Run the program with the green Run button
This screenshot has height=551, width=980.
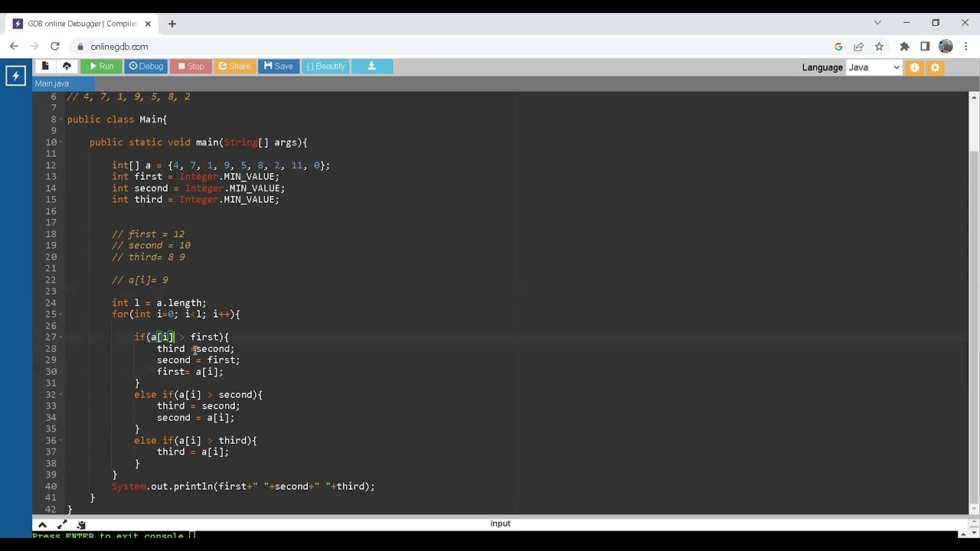coord(101,67)
